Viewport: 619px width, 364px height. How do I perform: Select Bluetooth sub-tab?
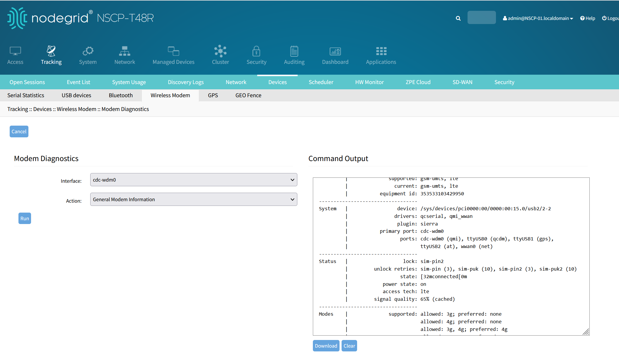(121, 95)
